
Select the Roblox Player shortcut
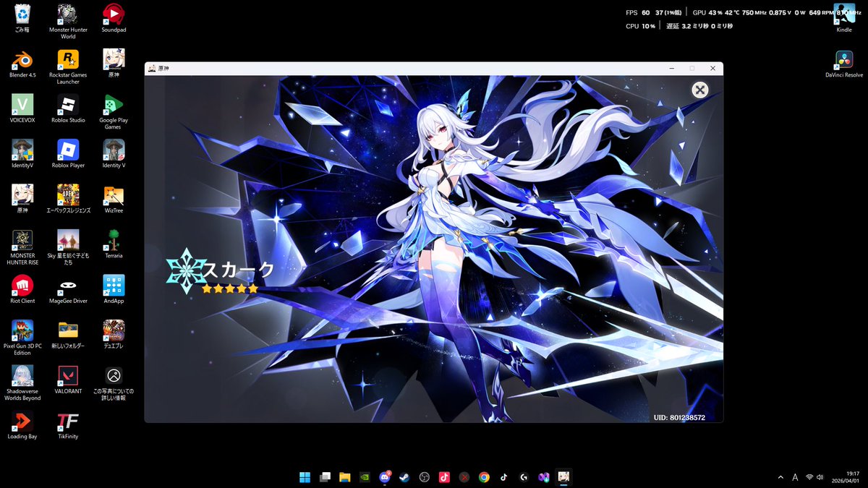click(x=68, y=154)
